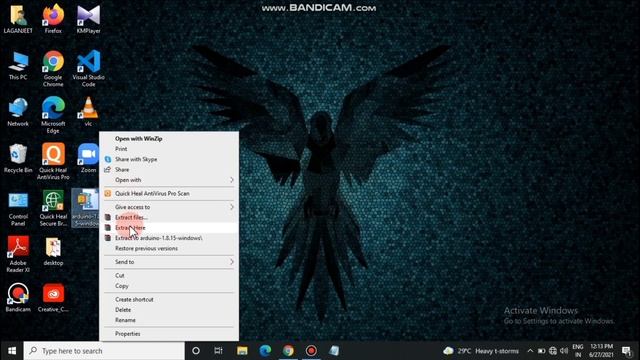Viewport: 640px width, 360px height.
Task: Open KMPlayer desktop shortcut
Action: point(88,19)
